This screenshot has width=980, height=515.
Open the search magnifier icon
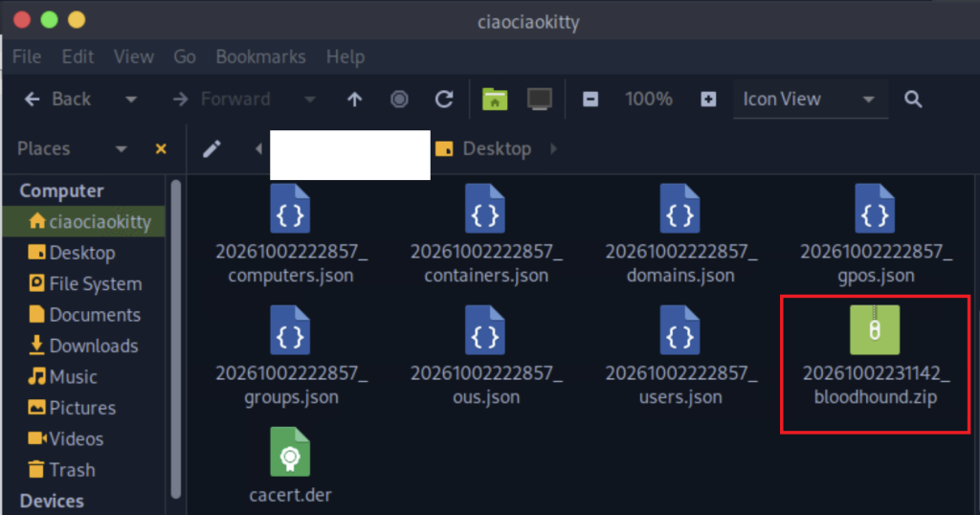913,99
